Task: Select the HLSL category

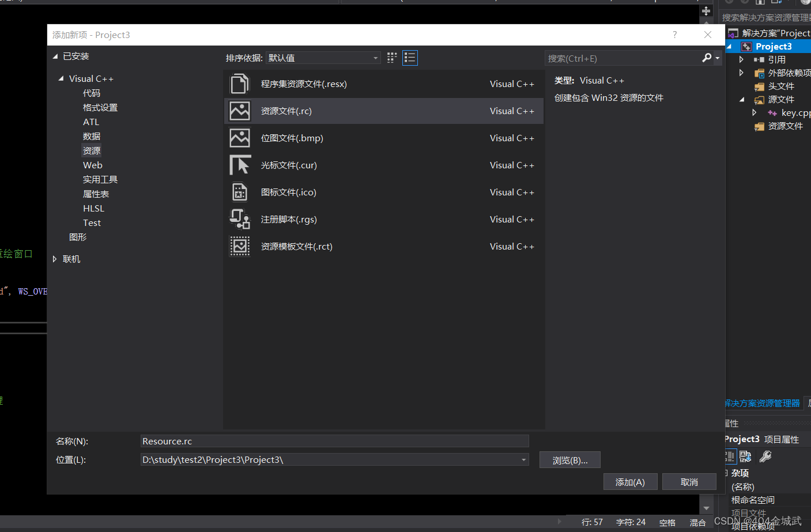Action: (x=93, y=209)
